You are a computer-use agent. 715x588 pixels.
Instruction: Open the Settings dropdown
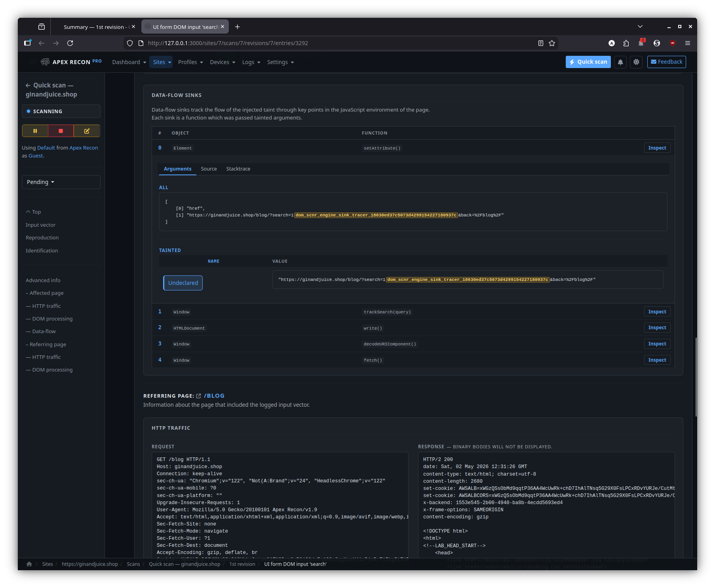point(280,62)
